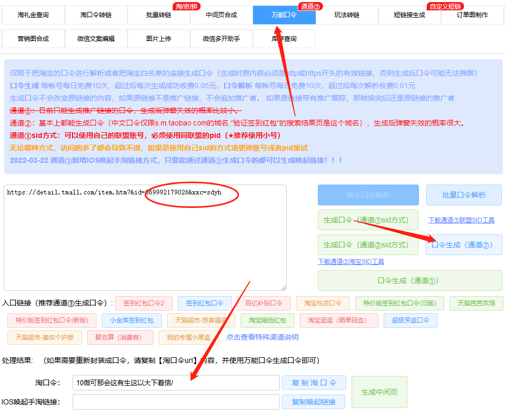Open the 批量转链 tab
Screen dimensions: 506x420
[x=159, y=15]
